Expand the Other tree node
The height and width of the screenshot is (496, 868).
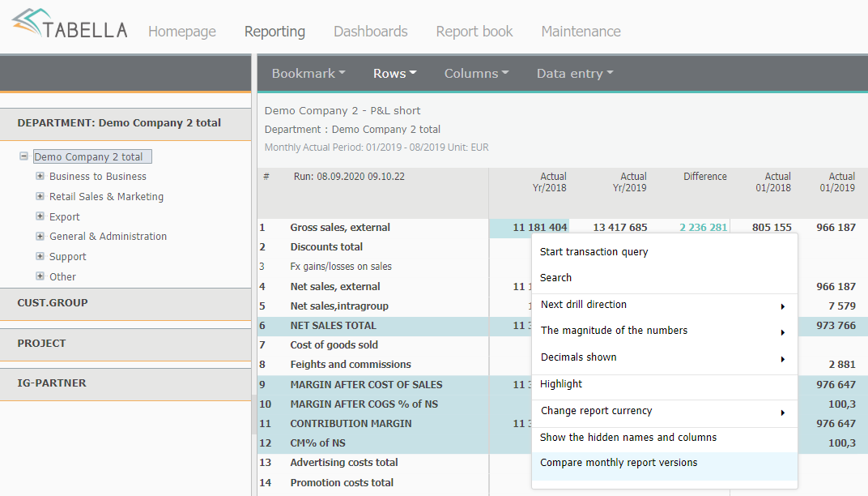40,276
